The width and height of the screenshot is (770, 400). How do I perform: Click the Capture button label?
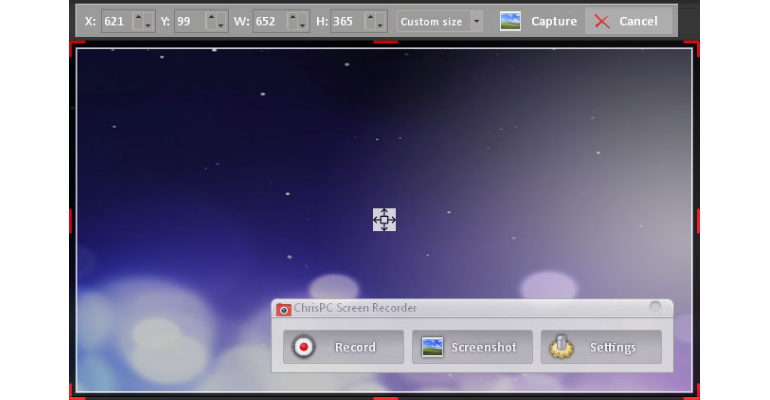coord(554,22)
